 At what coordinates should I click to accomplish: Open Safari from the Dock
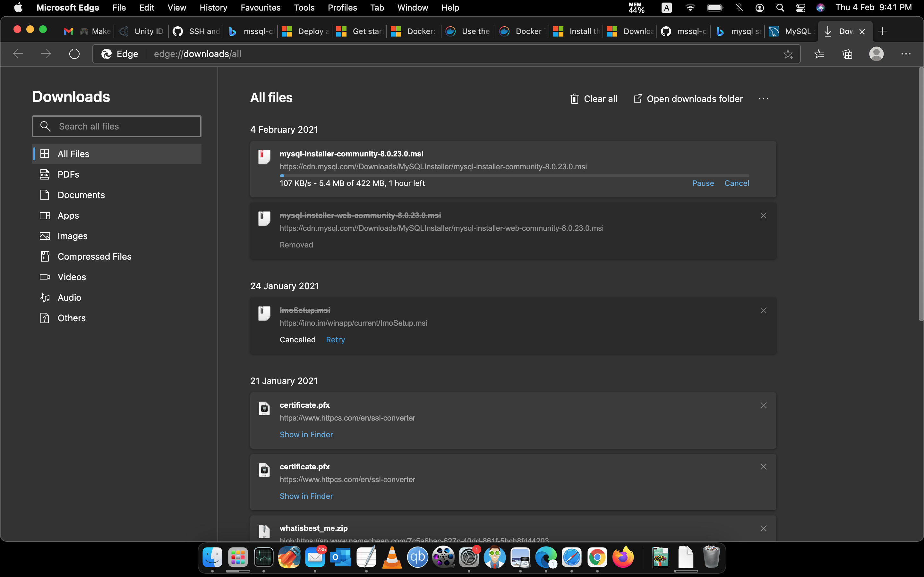pyautogui.click(x=571, y=557)
